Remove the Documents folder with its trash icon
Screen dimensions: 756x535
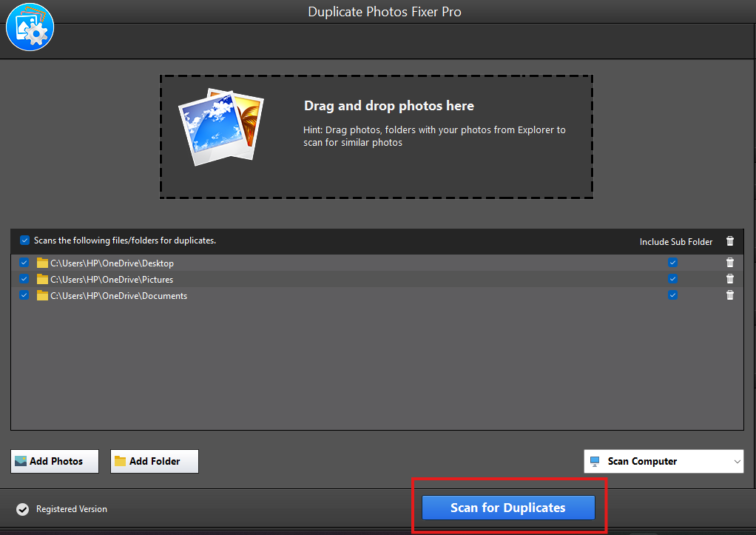click(x=730, y=295)
